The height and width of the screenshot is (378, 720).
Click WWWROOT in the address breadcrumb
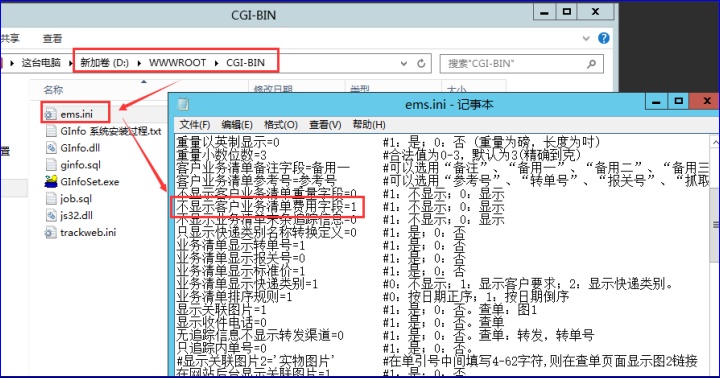click(177, 63)
